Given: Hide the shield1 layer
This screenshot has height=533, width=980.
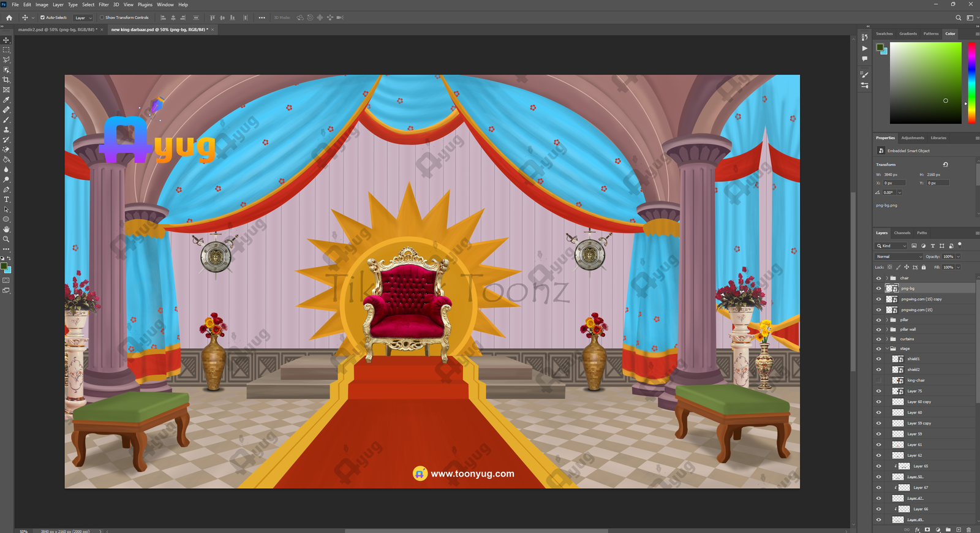Looking at the screenshot, I should (x=878, y=359).
